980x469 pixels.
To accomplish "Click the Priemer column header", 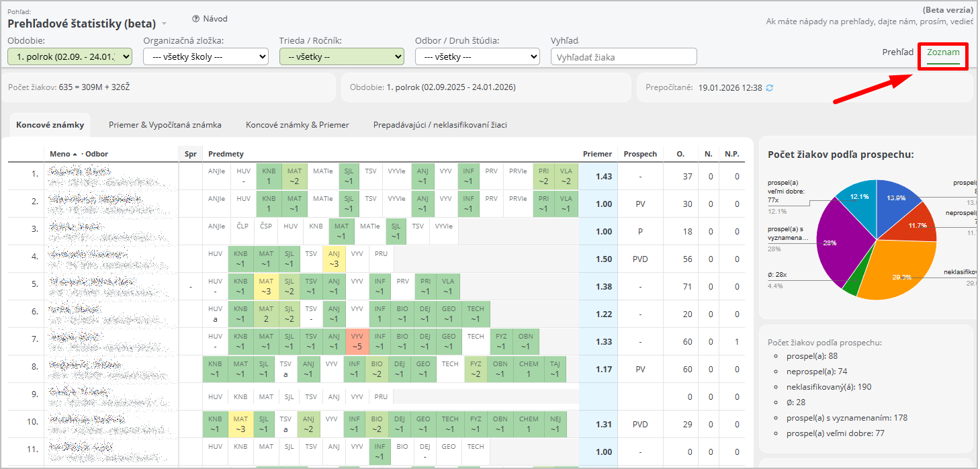I will [x=597, y=154].
